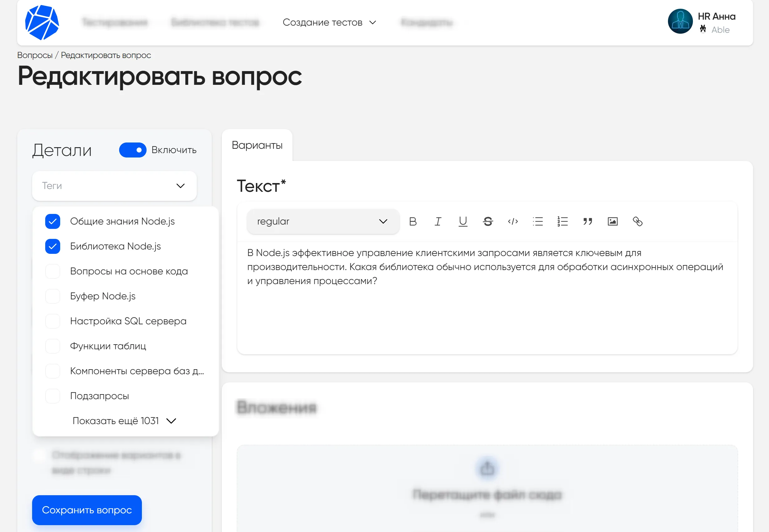
Task: Insert a hyperlink
Action: coord(639,221)
